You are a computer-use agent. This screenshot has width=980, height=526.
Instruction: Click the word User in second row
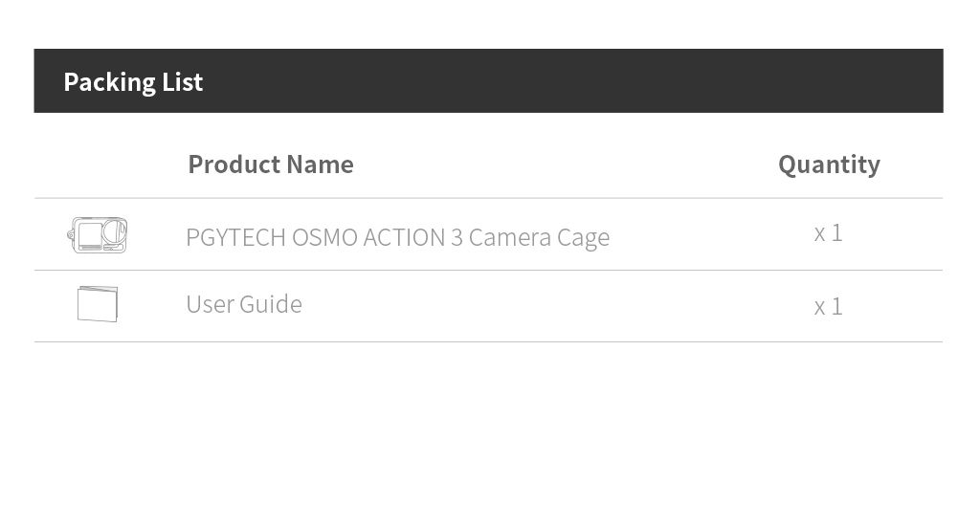tap(210, 304)
